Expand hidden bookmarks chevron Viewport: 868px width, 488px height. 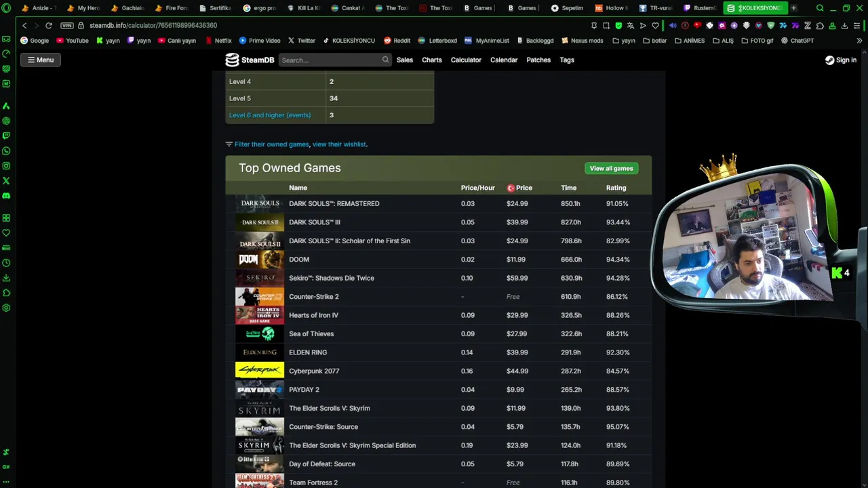859,41
